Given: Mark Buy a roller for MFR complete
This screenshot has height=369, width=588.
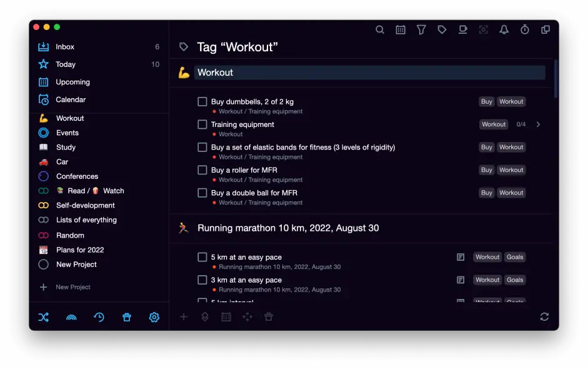Looking at the screenshot, I should [202, 170].
